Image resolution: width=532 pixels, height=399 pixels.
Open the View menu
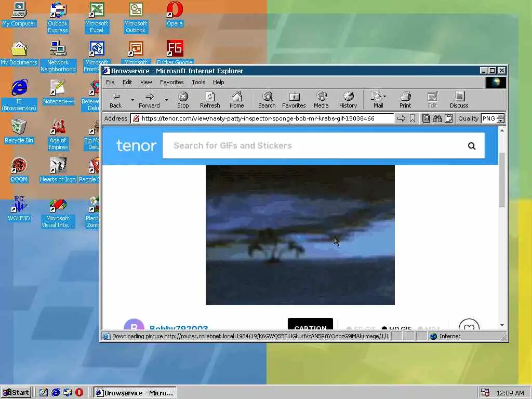pyautogui.click(x=146, y=82)
